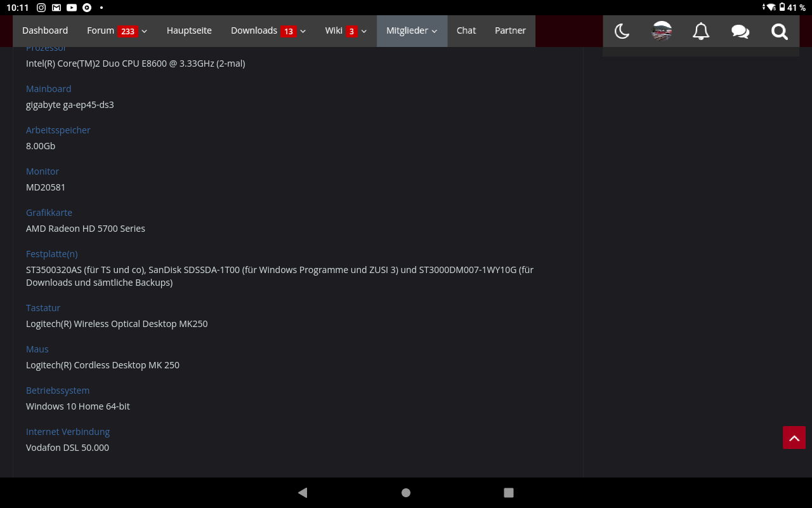Viewport: 812px width, 508px height.
Task: Click the Betriebssystem field label
Action: [58, 391]
